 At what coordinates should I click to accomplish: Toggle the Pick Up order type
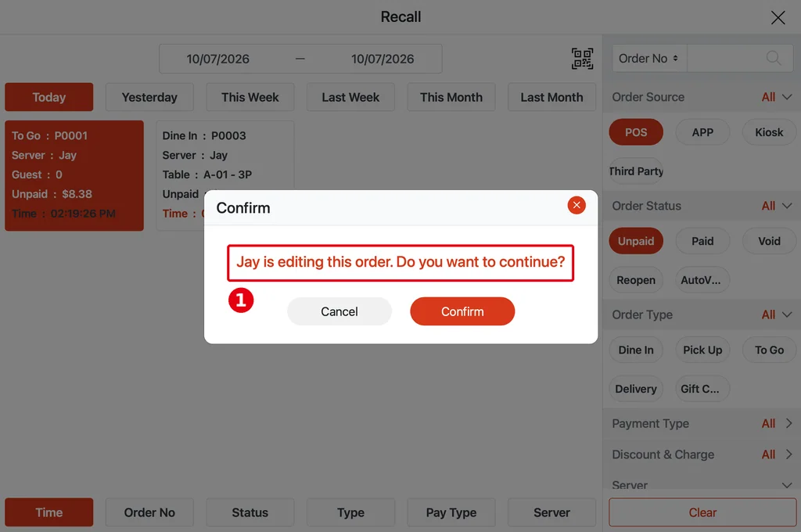tap(702, 350)
